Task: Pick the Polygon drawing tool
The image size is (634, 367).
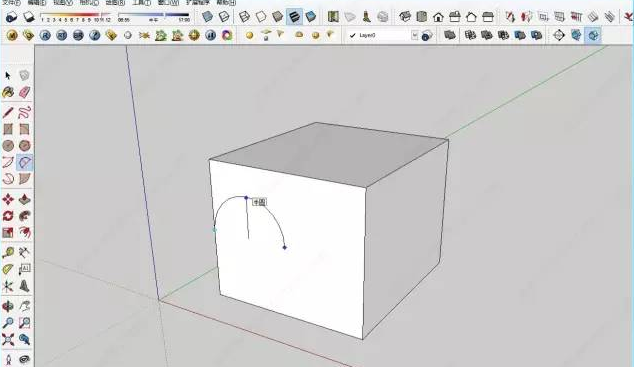Action: [24, 146]
